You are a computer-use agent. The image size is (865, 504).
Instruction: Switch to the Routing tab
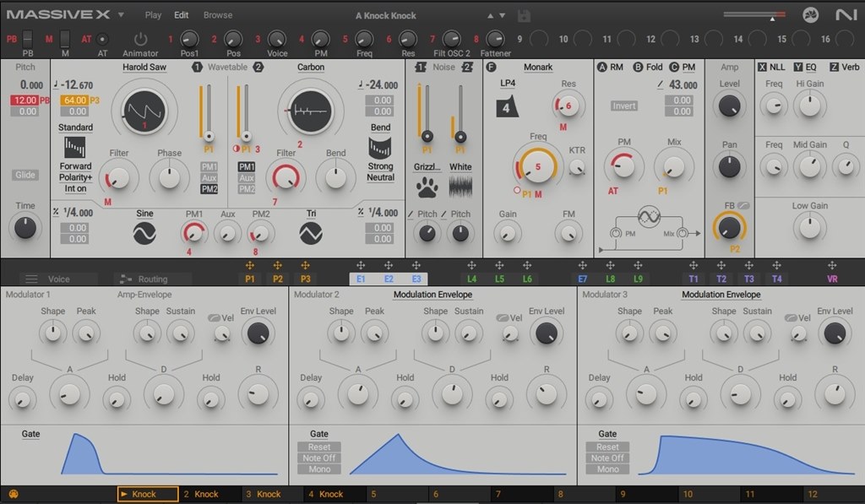[x=152, y=279]
